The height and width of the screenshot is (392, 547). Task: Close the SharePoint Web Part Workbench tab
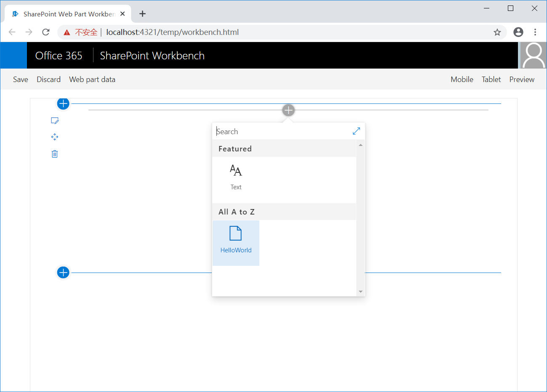pyautogui.click(x=123, y=14)
